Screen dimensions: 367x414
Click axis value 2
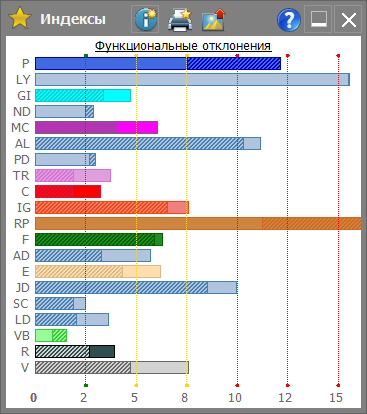click(84, 398)
